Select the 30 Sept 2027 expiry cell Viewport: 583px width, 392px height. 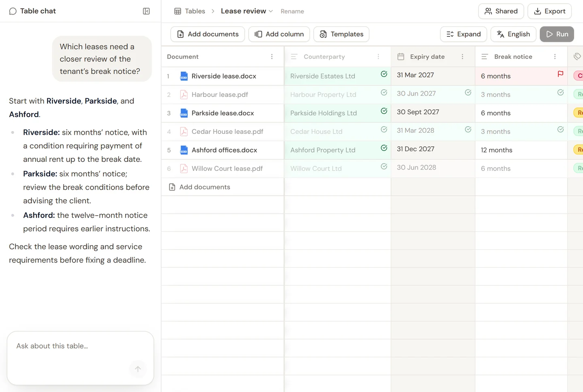433,113
